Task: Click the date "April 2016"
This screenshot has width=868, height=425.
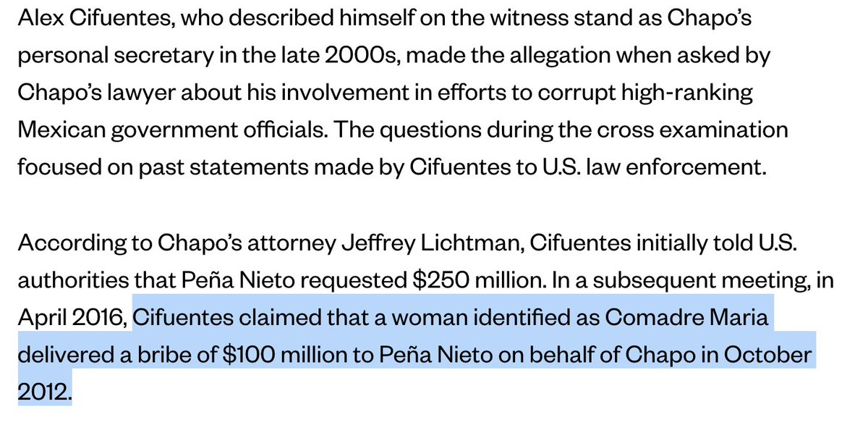Action: (72, 318)
